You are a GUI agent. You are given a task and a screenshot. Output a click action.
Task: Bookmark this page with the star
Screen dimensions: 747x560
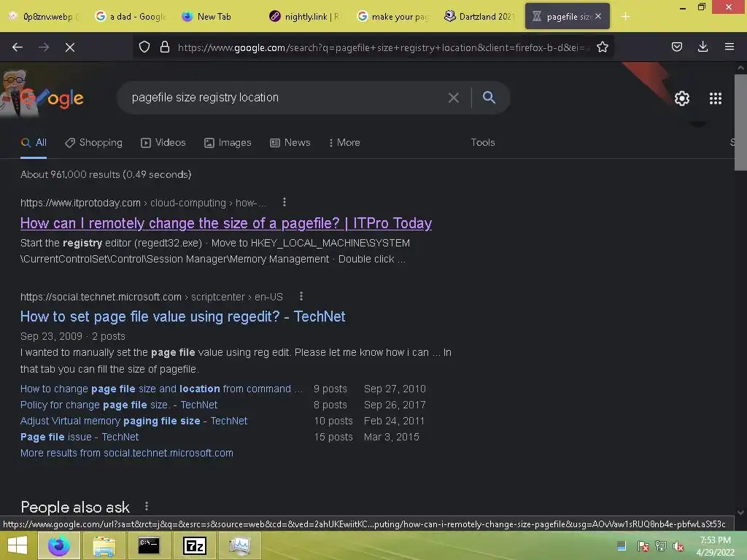click(603, 47)
